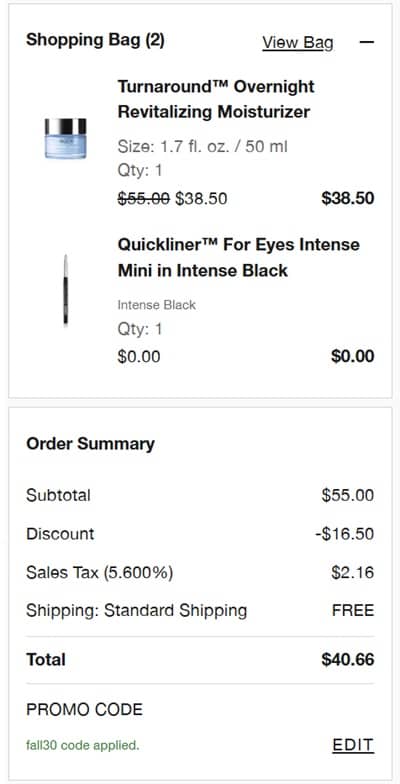Click the Total amount $40.66
The width and height of the screenshot is (400, 784).
point(348,660)
